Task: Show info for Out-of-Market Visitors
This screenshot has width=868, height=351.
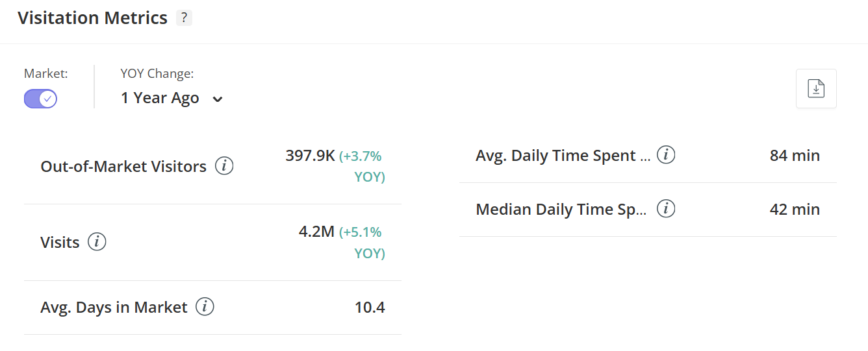Action: click(x=224, y=167)
